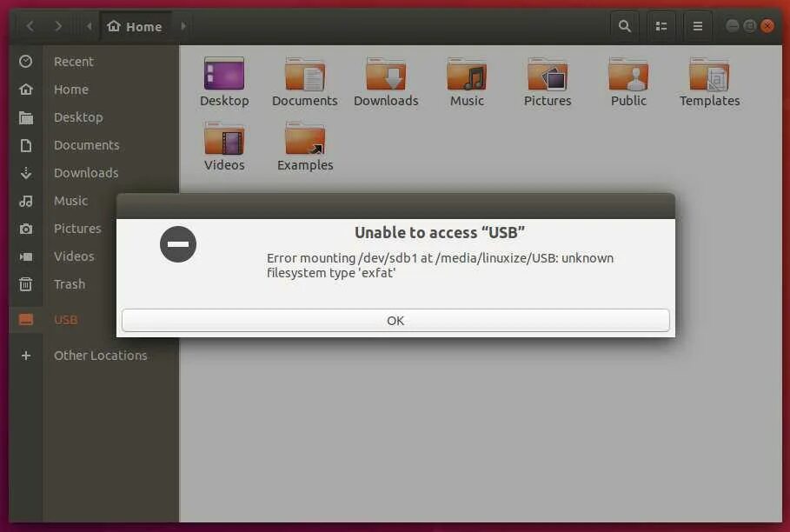Click the path bar left triangle
This screenshot has width=790, height=532.
(x=90, y=26)
